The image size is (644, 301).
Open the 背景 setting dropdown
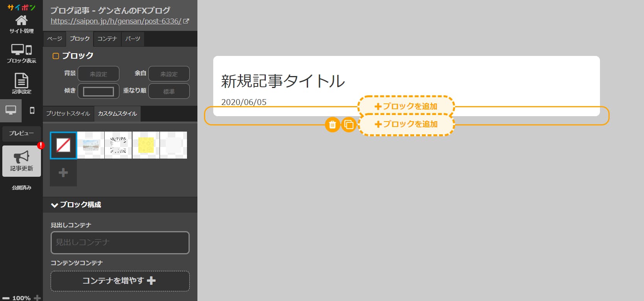tap(99, 74)
